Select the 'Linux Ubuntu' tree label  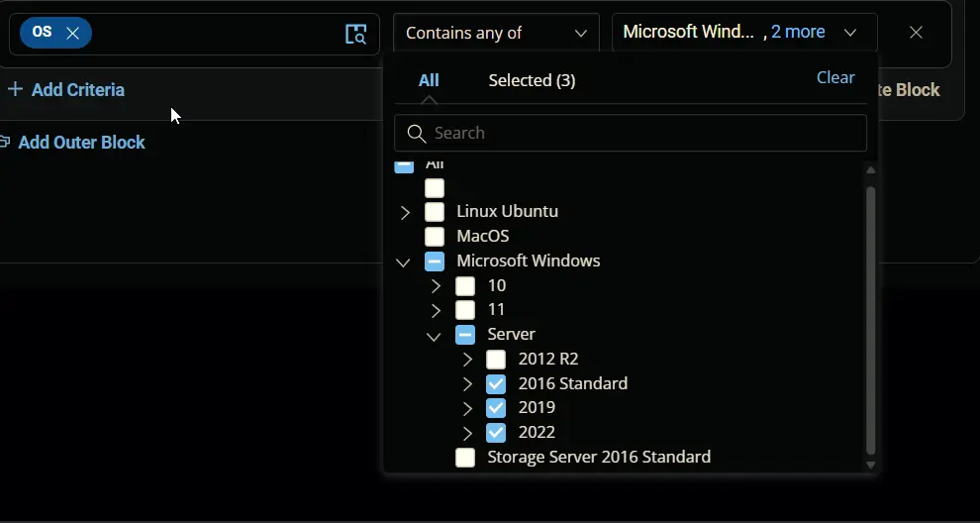508,211
